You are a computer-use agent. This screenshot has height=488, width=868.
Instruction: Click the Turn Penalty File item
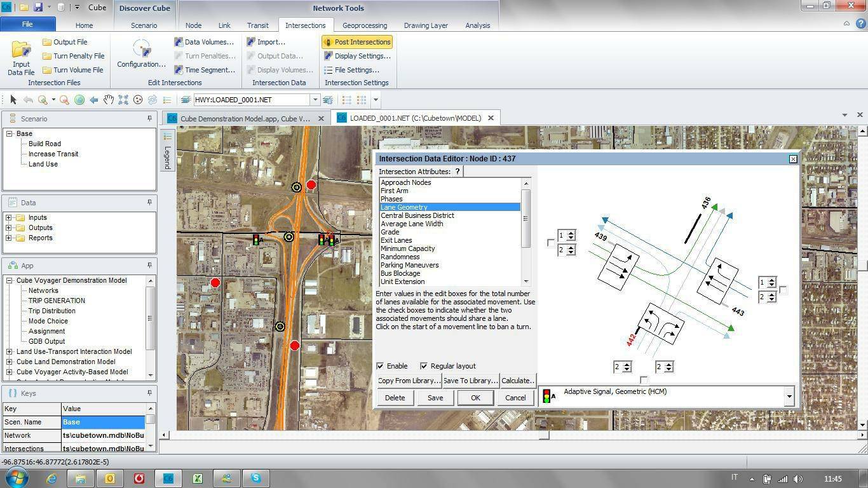click(74, 56)
